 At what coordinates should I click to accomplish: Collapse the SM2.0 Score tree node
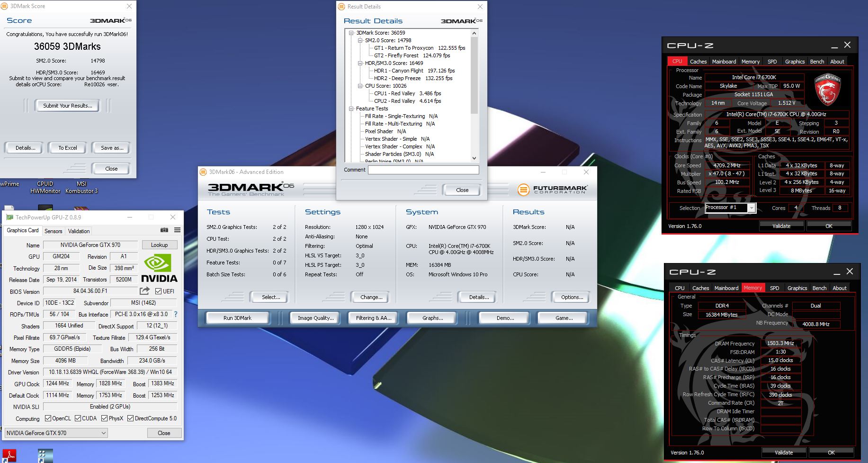click(360, 40)
